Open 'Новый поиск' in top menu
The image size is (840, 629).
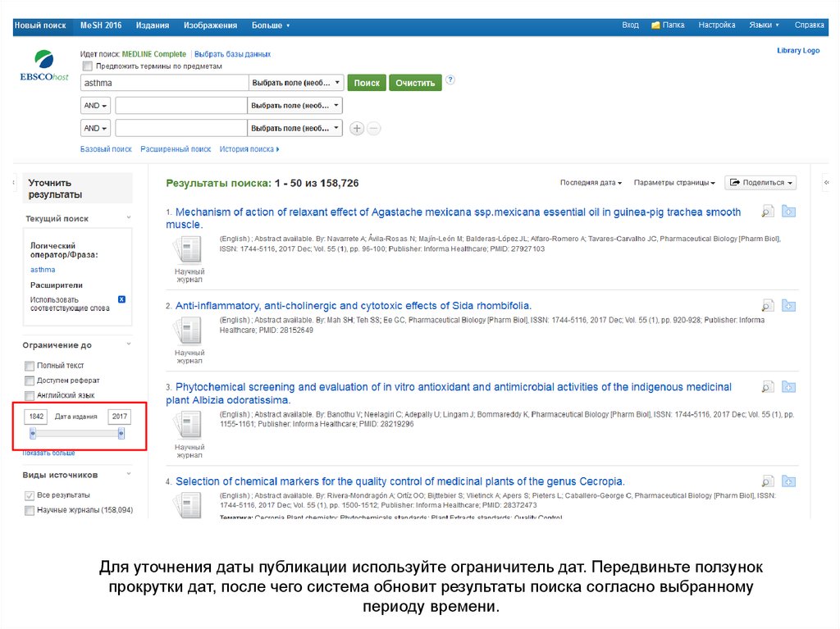tap(40, 25)
